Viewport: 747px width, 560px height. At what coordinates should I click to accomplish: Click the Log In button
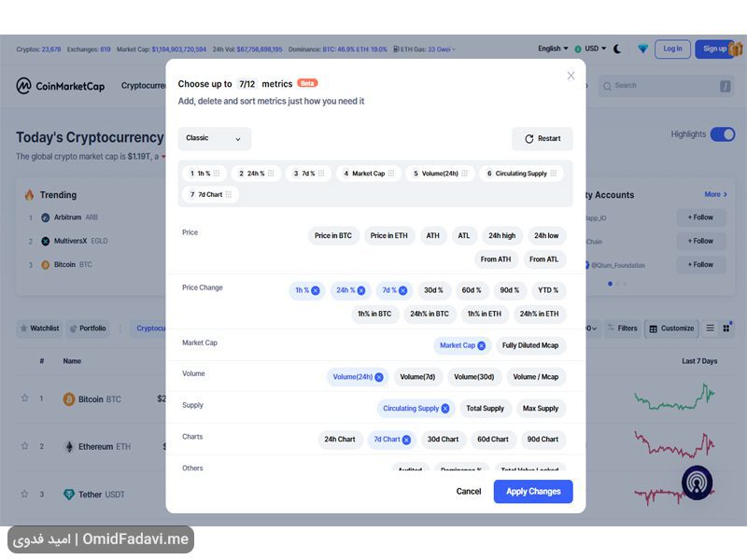point(672,49)
